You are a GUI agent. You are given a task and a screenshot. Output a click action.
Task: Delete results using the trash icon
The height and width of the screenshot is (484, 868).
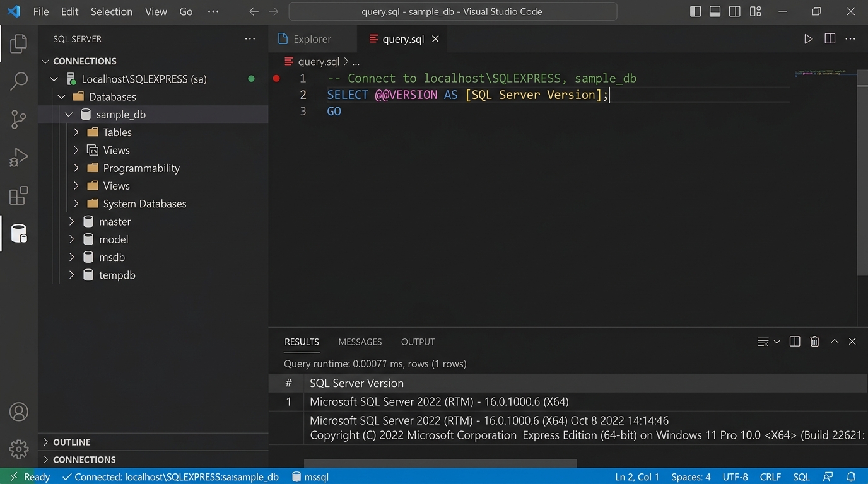[x=815, y=342]
